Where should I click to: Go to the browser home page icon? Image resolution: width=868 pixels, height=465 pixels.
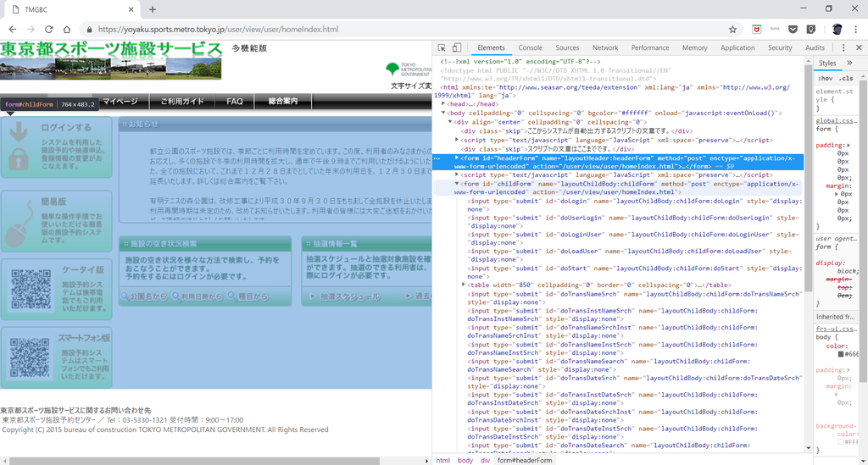[x=66, y=30]
